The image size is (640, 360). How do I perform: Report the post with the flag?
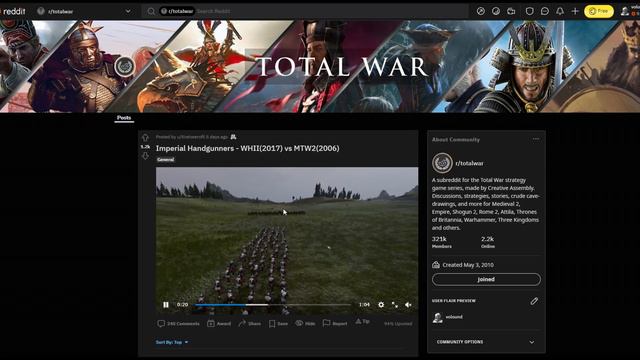335,324
